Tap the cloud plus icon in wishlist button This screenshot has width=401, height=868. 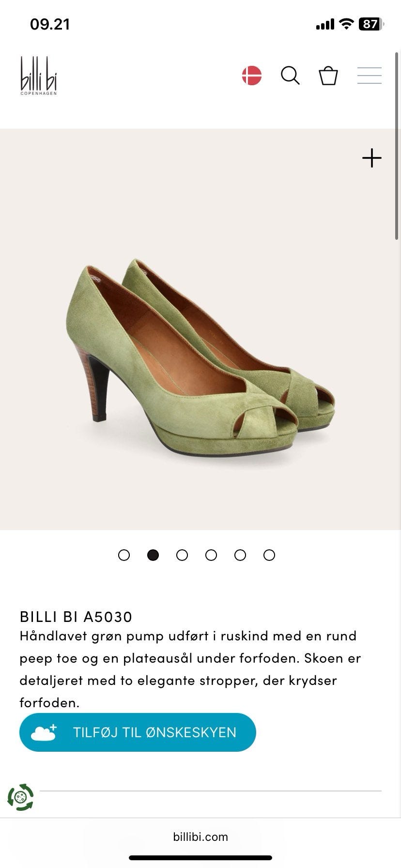44,732
